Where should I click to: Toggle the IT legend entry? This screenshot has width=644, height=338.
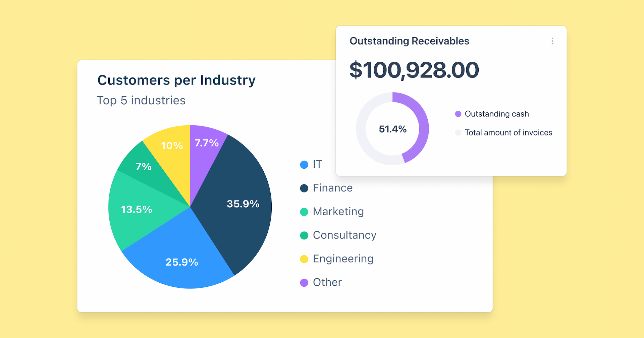click(317, 165)
